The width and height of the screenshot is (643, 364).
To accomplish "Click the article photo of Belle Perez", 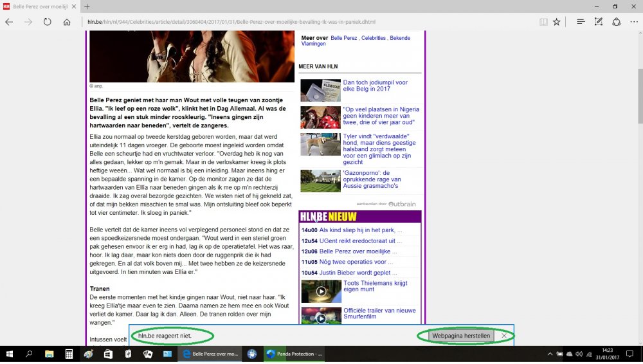I will click(x=192, y=56).
